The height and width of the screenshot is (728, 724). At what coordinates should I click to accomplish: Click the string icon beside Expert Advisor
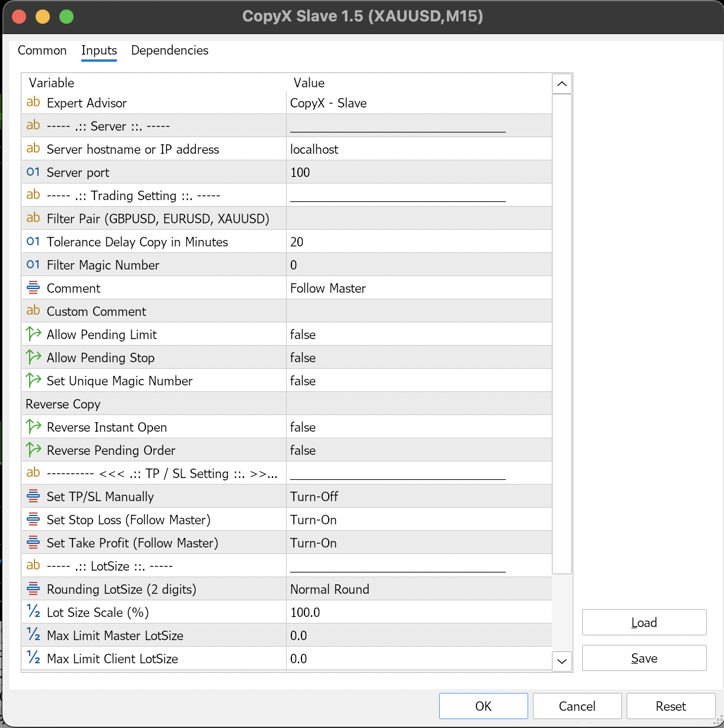coord(33,103)
